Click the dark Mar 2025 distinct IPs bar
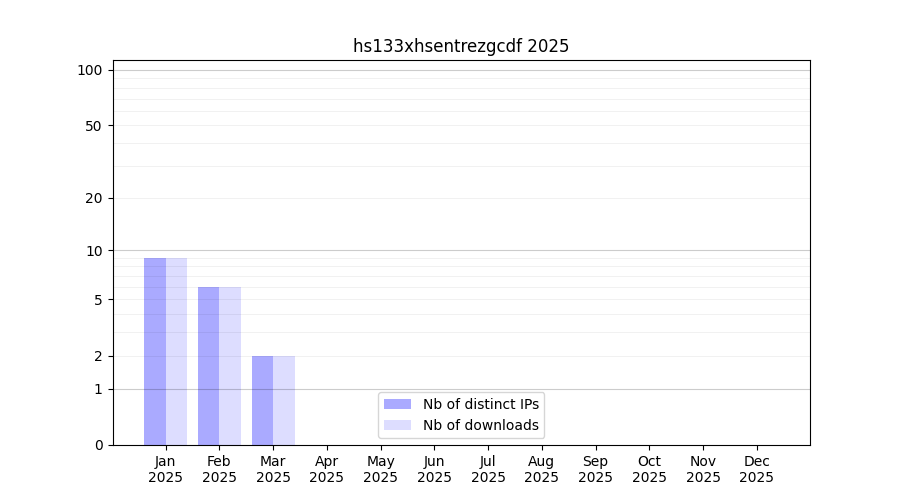The image size is (900, 500). click(x=262, y=400)
